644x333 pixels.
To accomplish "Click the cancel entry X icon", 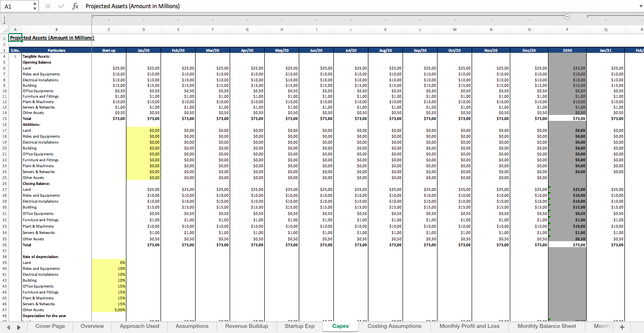I will click(48, 6).
